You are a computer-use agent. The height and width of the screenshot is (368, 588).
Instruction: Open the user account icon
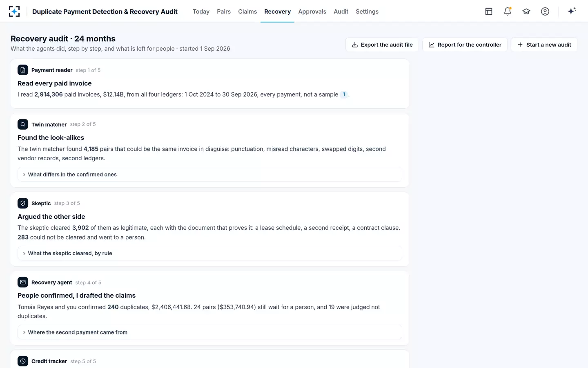545,11
